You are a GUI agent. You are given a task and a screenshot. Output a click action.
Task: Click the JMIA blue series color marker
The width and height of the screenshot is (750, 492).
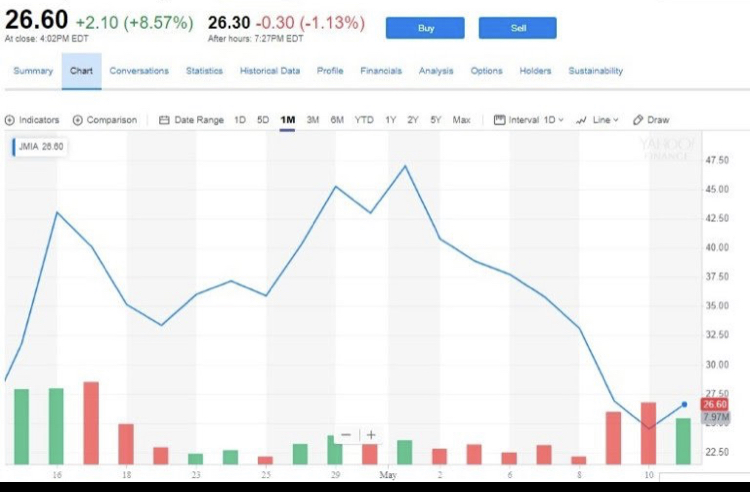(14, 147)
